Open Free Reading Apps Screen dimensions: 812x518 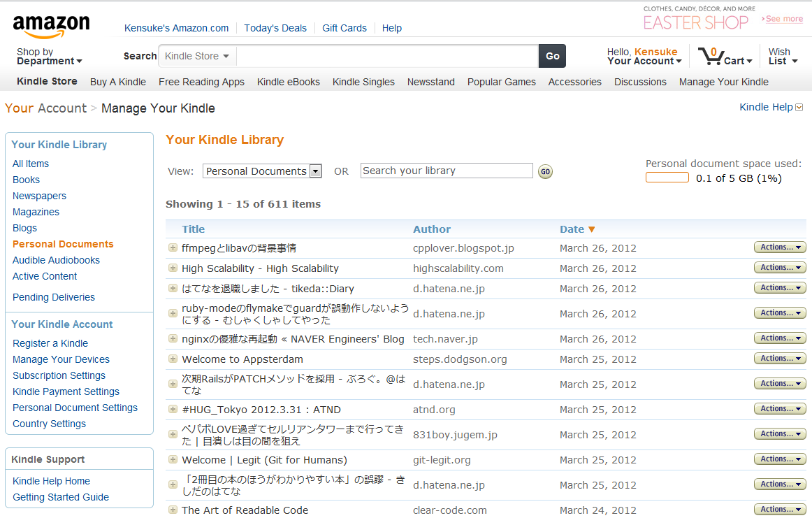pyautogui.click(x=201, y=82)
